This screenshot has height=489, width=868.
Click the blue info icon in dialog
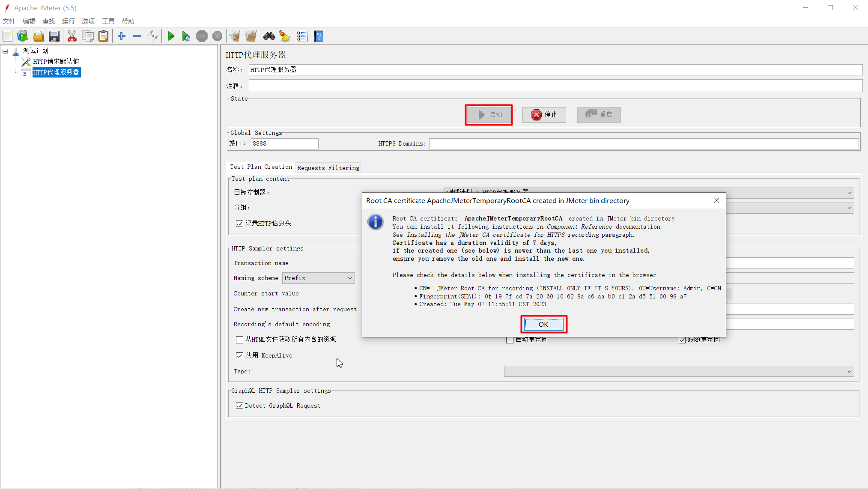point(376,222)
